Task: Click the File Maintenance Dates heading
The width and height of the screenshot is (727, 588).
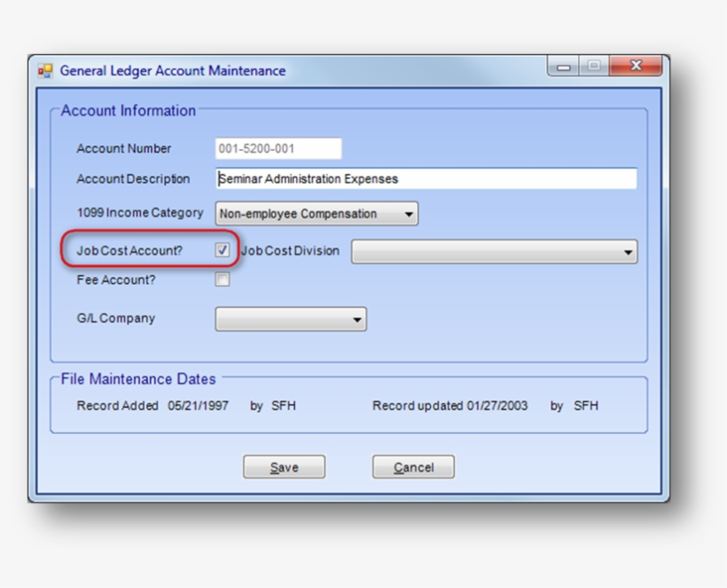Action: (x=138, y=379)
